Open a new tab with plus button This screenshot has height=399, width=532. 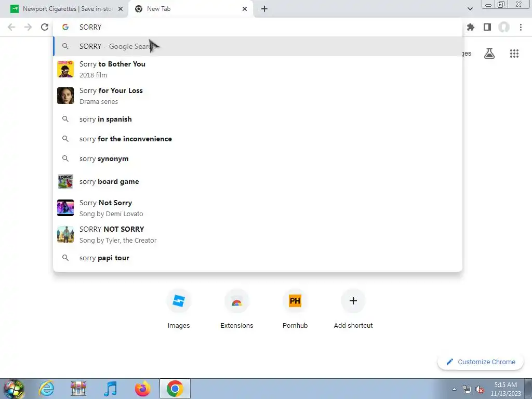tap(264, 9)
